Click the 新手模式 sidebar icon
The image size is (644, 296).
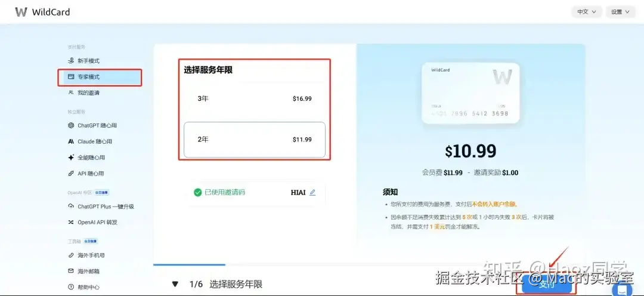click(70, 61)
